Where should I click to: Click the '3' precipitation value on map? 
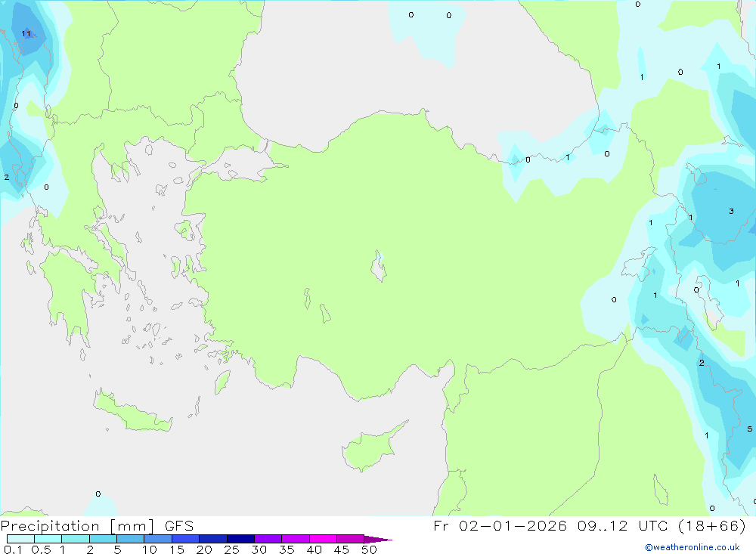(731, 211)
